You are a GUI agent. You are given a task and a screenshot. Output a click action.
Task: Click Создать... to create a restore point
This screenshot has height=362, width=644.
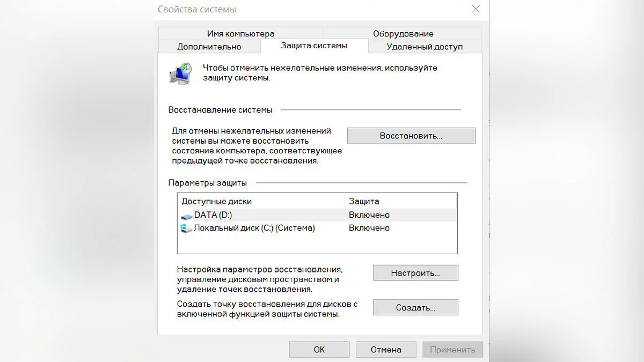(415, 308)
